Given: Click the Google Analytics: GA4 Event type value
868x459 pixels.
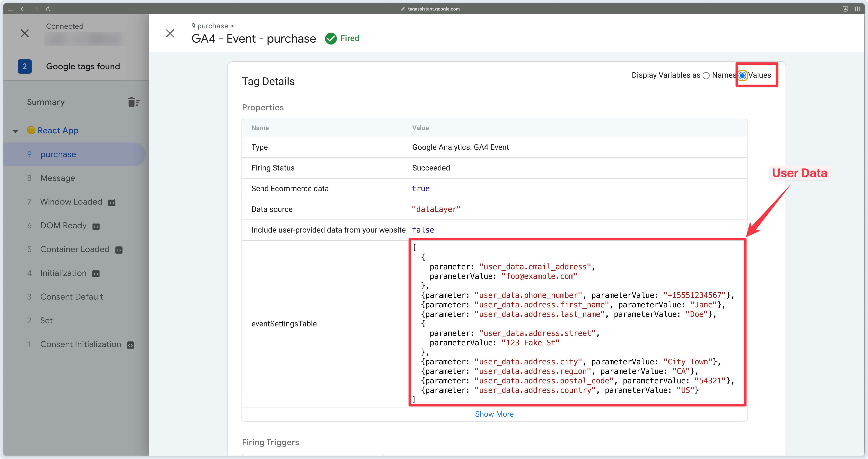Looking at the screenshot, I should [461, 147].
